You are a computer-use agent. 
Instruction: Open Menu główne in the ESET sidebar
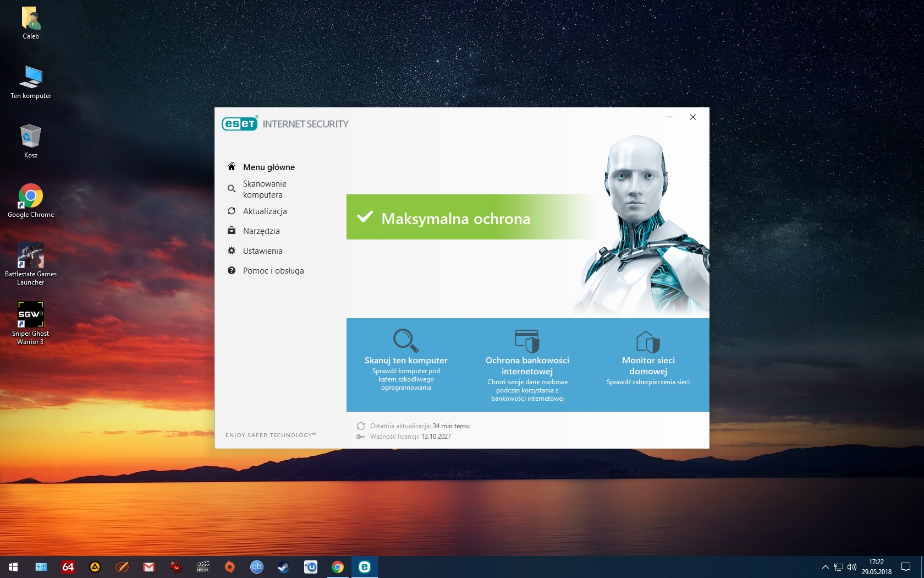[269, 167]
